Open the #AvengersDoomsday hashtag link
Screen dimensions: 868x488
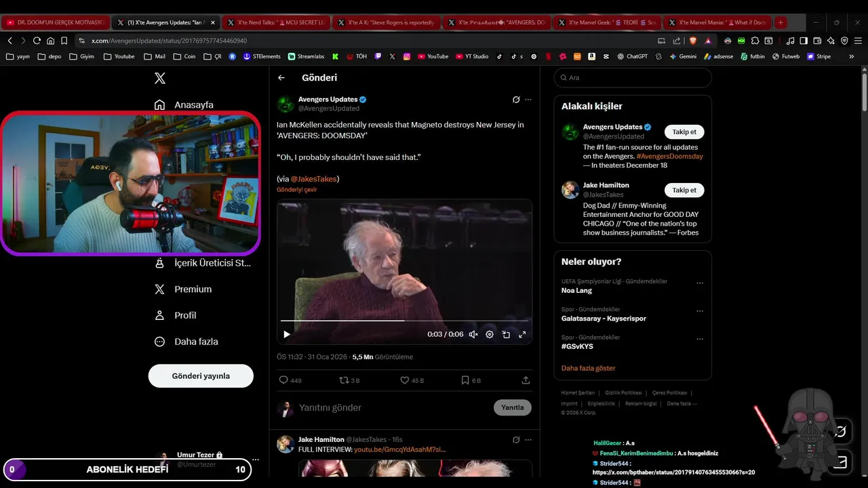[x=669, y=157]
